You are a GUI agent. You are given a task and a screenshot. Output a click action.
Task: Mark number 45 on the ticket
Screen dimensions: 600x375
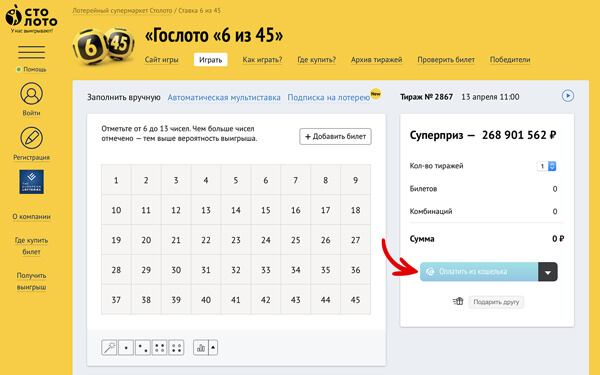355,300
